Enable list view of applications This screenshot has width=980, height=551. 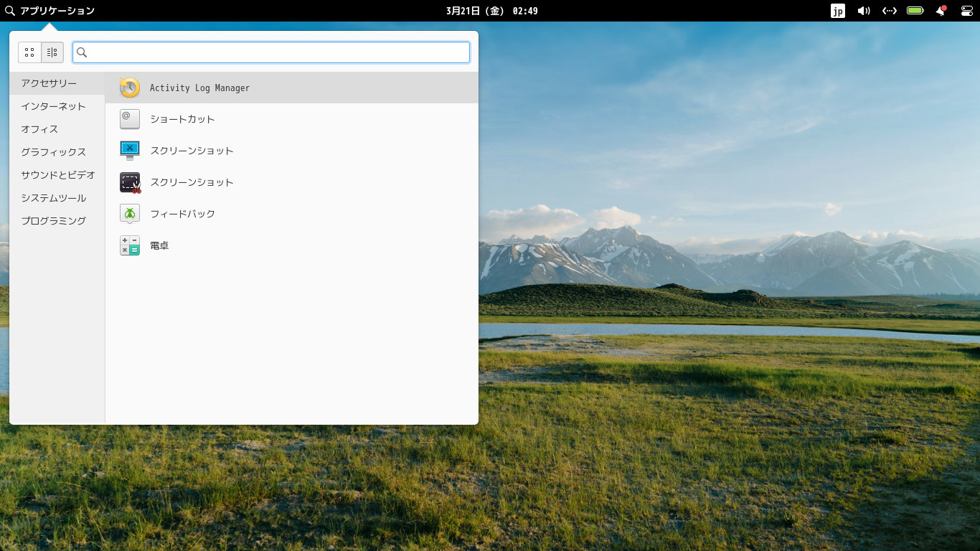tap(52, 52)
